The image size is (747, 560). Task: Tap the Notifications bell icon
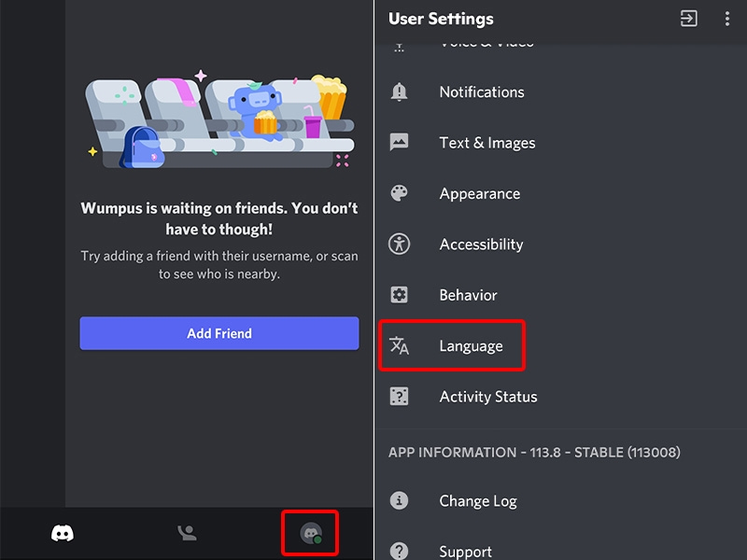pos(399,91)
